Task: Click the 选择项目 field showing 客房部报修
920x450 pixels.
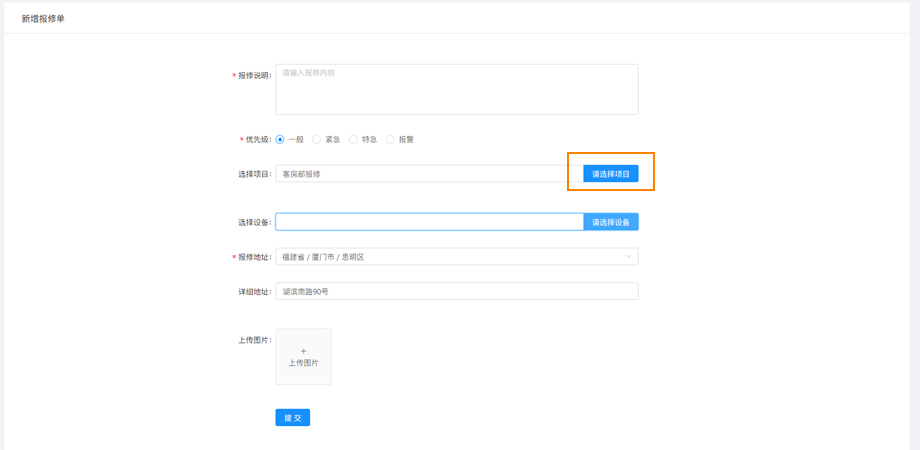Action: pyautogui.click(x=428, y=174)
